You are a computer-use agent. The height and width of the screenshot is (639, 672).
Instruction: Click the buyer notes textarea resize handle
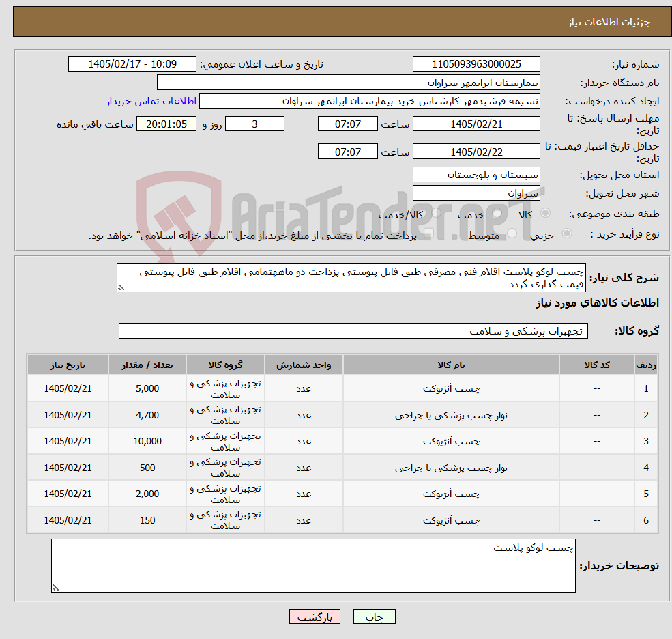pyautogui.click(x=55, y=588)
